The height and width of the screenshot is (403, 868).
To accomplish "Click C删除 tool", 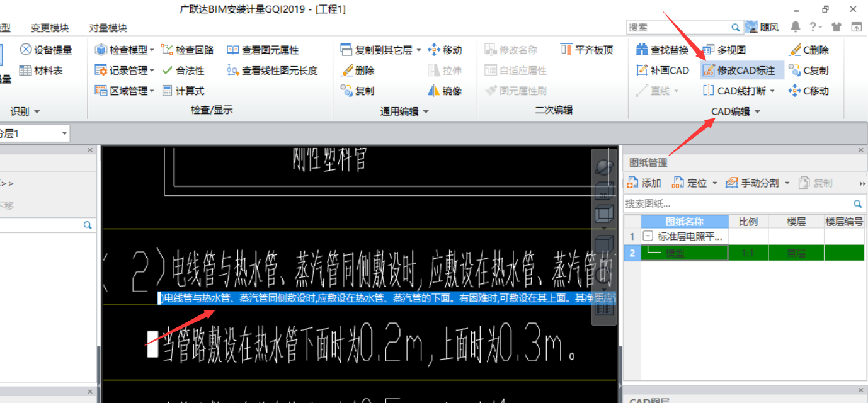I will click(x=809, y=50).
